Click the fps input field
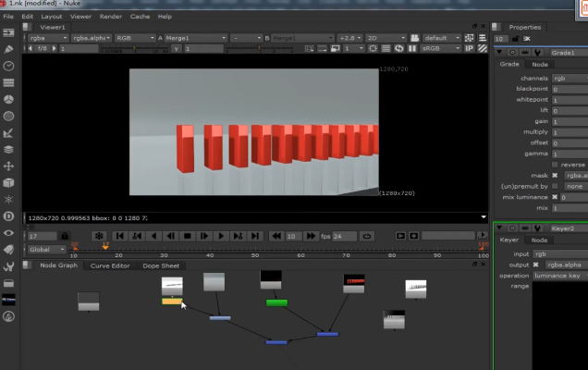Viewport: 588px width, 370px height. 344,236
